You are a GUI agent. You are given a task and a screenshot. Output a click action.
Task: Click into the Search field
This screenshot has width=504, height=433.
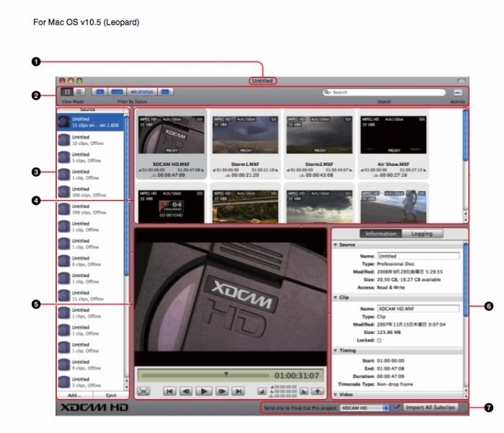[384, 92]
